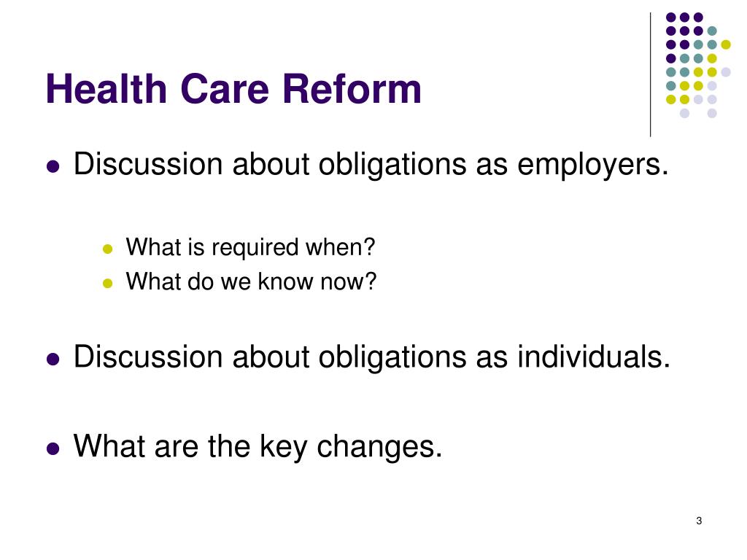
Task: Click the yellow bullet before 'What is required when?'
Action: pyautogui.click(x=108, y=249)
